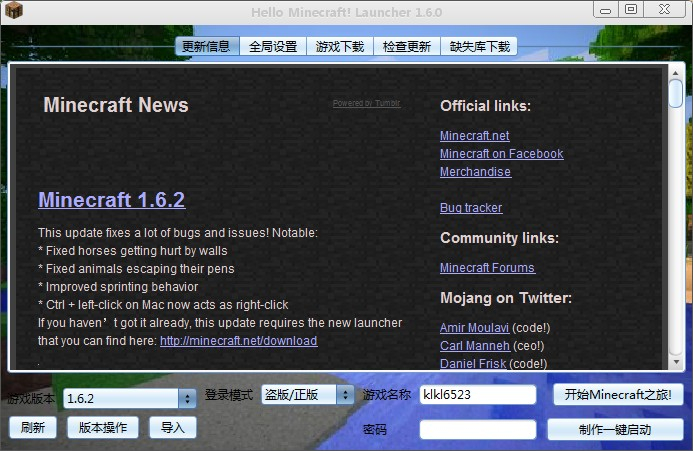Viewport: 693px width, 451px height.
Task: Open the Minecraft 1.6.2 headline link
Action: point(111,199)
